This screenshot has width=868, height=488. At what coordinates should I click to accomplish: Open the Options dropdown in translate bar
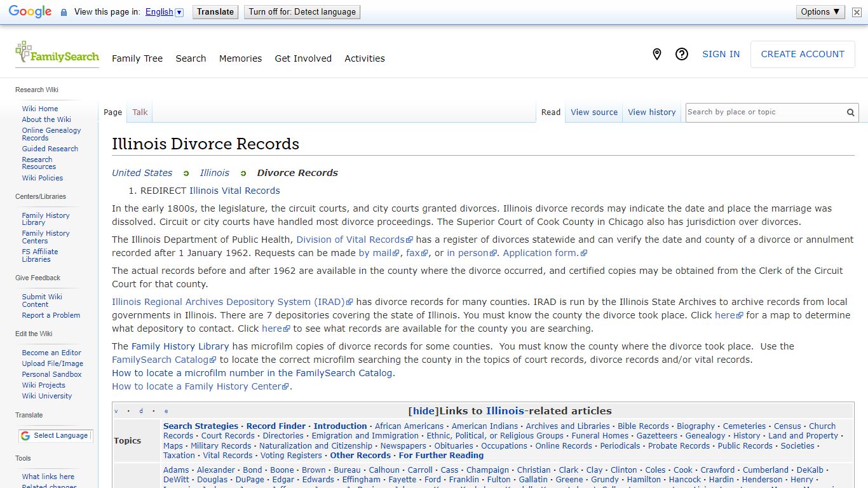pyautogui.click(x=820, y=12)
